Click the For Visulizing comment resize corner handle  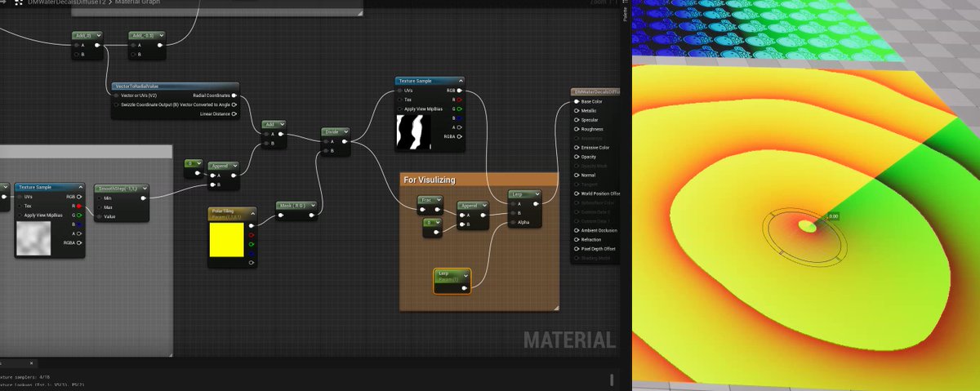pyautogui.click(x=555, y=307)
